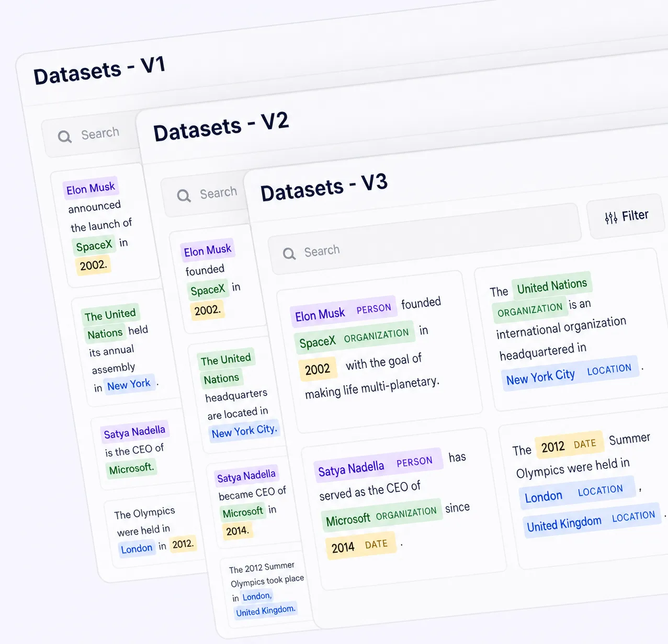This screenshot has width=668, height=644.
Task: Click 'The Olympics' text in V1 card
Action: point(145,513)
